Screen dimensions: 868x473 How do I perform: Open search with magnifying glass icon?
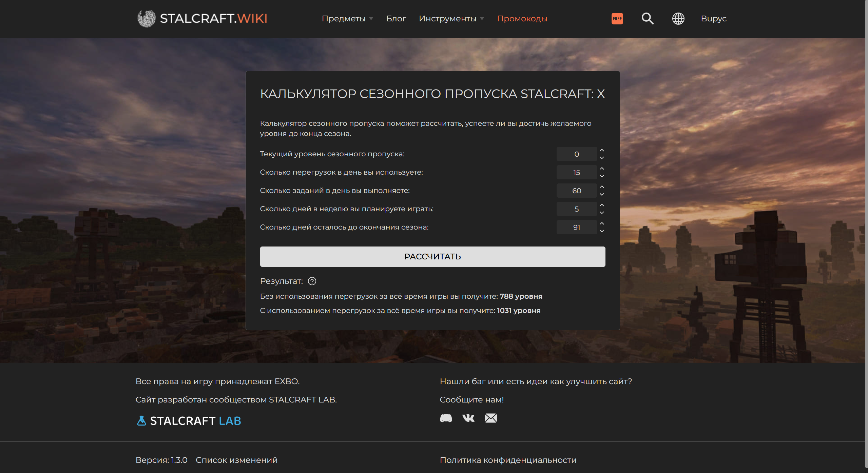(647, 19)
